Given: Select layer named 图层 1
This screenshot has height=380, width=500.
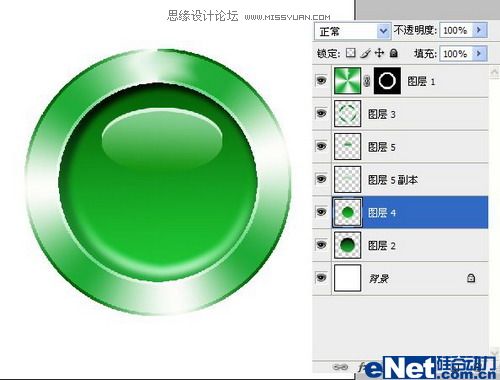Looking at the screenshot, I should coord(421,81).
